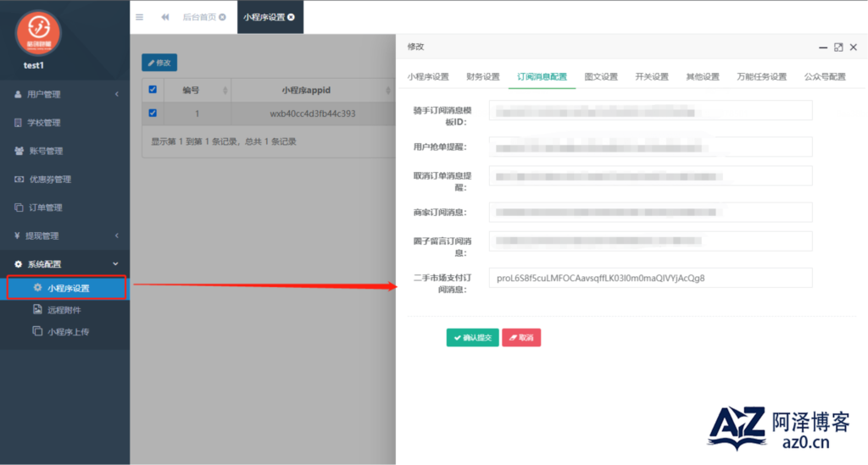Expand 用户管理 using its chevron arrow

(117, 95)
